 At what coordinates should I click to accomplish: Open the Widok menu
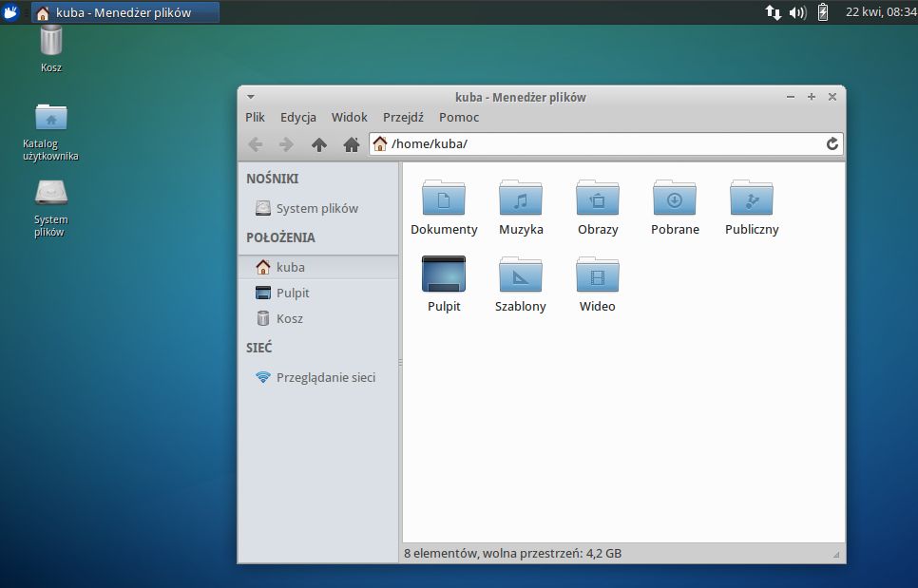click(x=349, y=117)
